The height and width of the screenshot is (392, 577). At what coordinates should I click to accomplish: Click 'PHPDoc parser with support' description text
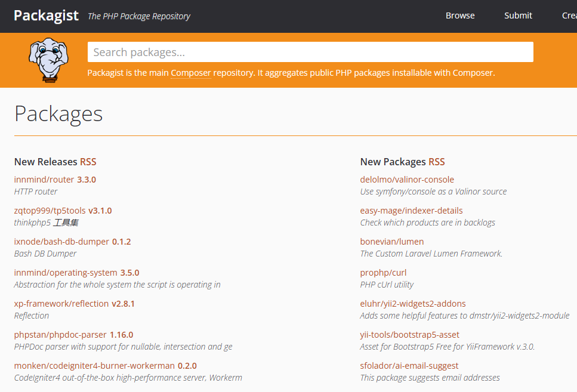[x=123, y=347]
